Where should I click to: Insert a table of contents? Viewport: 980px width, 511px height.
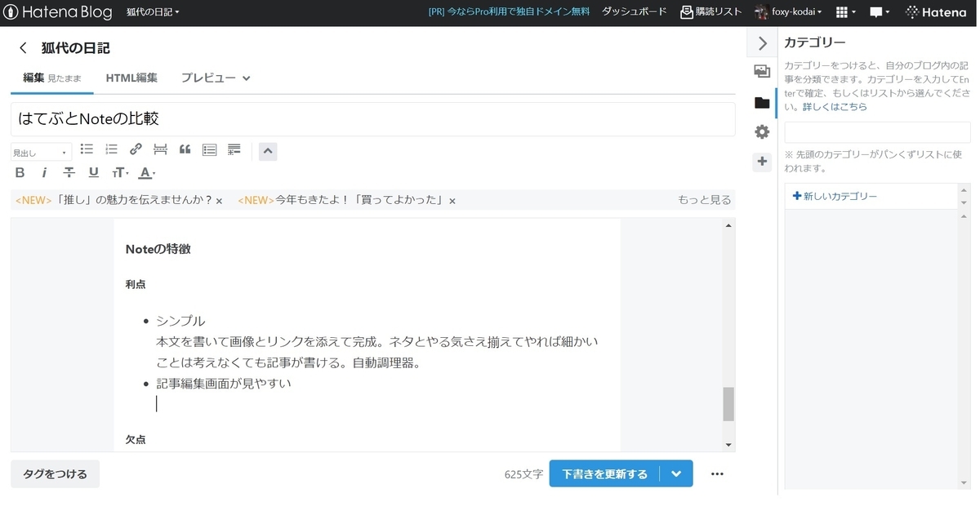pyautogui.click(x=209, y=149)
